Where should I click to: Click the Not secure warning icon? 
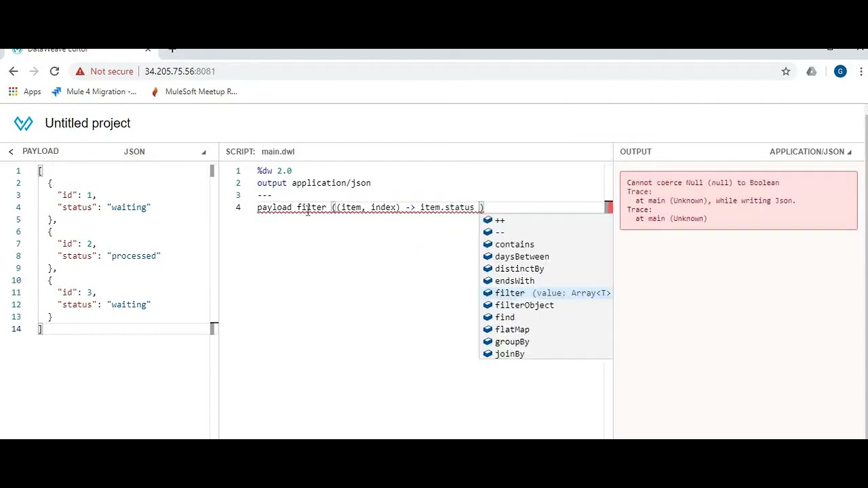click(x=80, y=71)
